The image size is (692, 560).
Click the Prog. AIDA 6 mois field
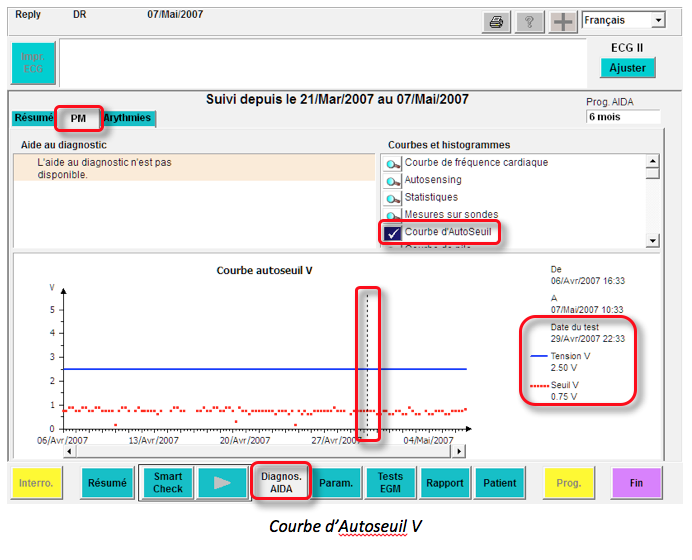click(622, 117)
